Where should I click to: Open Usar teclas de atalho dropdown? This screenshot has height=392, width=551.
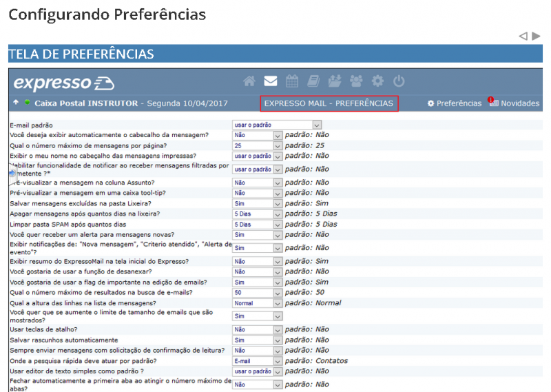pos(257,330)
